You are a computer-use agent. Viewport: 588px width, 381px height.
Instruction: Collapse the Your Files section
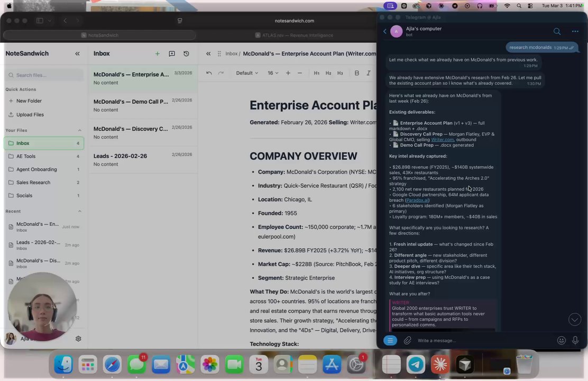coord(79,130)
